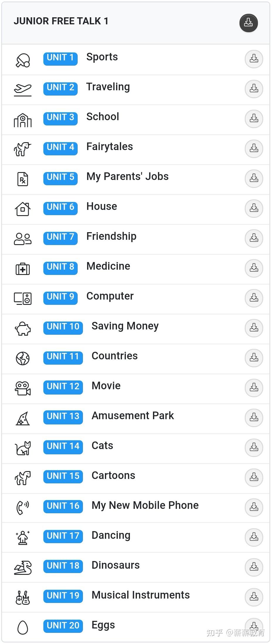Image resolution: width=272 pixels, height=644 pixels.
Task: Click the airplane icon for Traveling
Action: coord(23,89)
